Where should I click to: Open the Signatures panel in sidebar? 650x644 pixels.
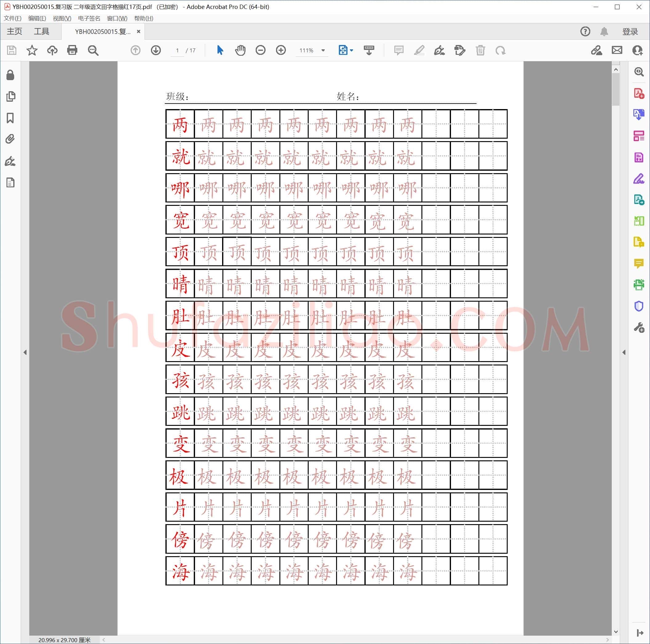click(10, 161)
